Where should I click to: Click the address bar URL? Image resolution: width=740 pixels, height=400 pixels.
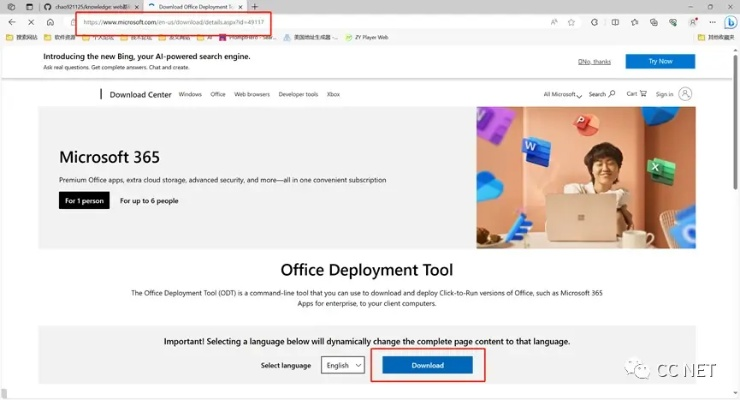coord(174,22)
